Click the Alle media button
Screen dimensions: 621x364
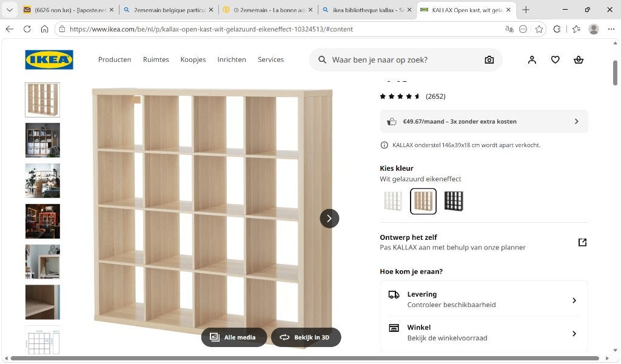234,337
